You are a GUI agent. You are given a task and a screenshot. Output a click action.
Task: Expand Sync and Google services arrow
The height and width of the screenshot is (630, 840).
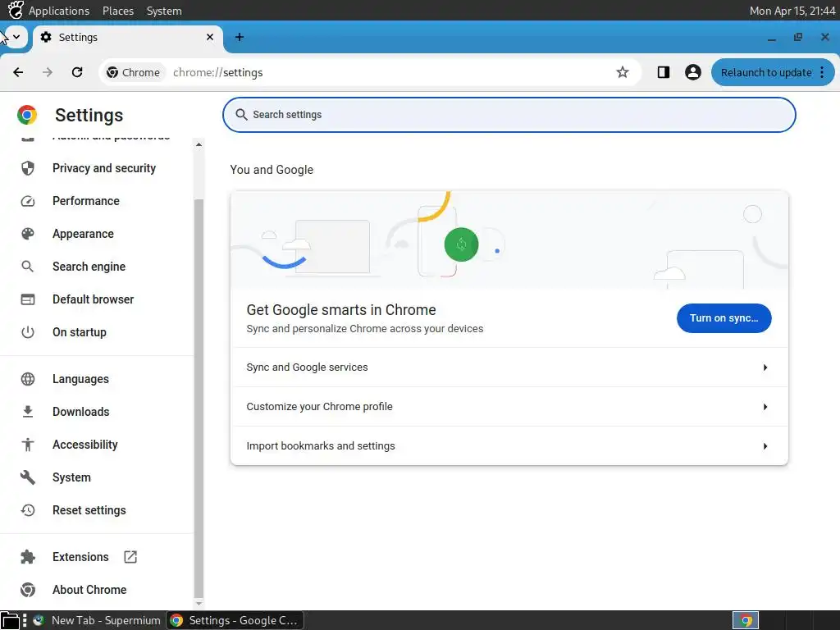pos(765,367)
